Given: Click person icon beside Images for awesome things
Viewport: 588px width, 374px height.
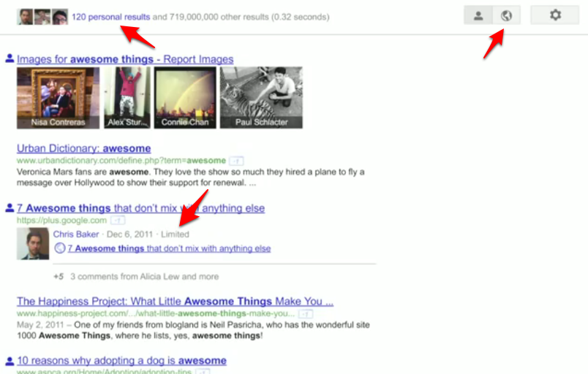Looking at the screenshot, I should pos(10,58).
